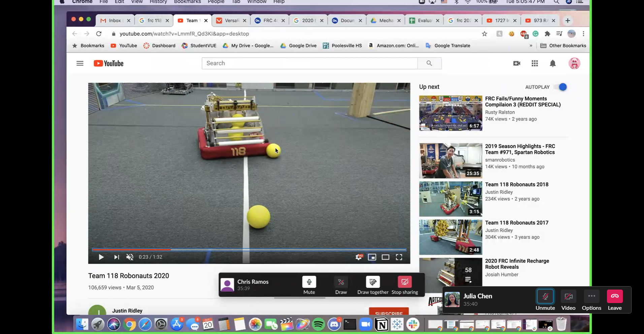
Task: Seek along the video progress bar
Action: (249, 249)
